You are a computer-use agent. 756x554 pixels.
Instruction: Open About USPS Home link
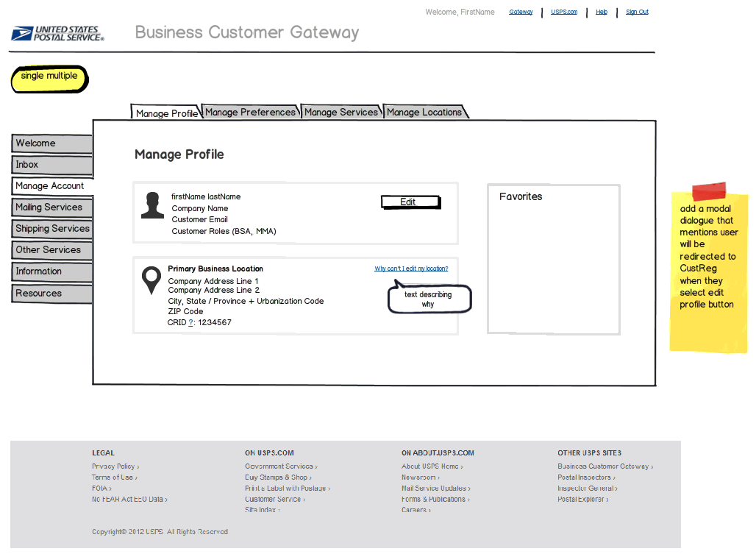(432, 466)
